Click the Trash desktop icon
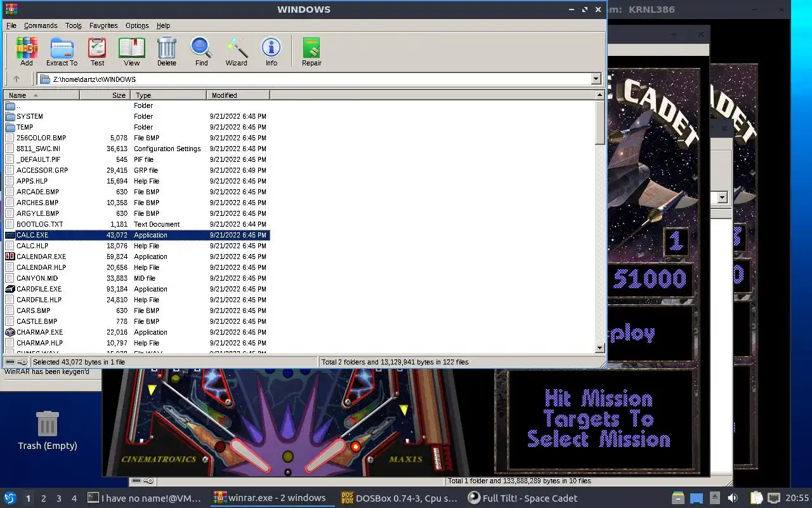Image resolution: width=812 pixels, height=508 pixels. point(48,424)
